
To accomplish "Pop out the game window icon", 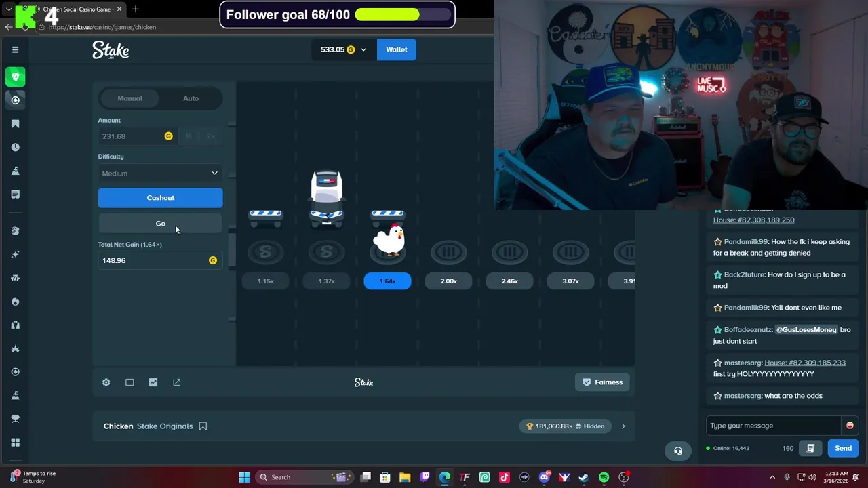I will (x=177, y=382).
